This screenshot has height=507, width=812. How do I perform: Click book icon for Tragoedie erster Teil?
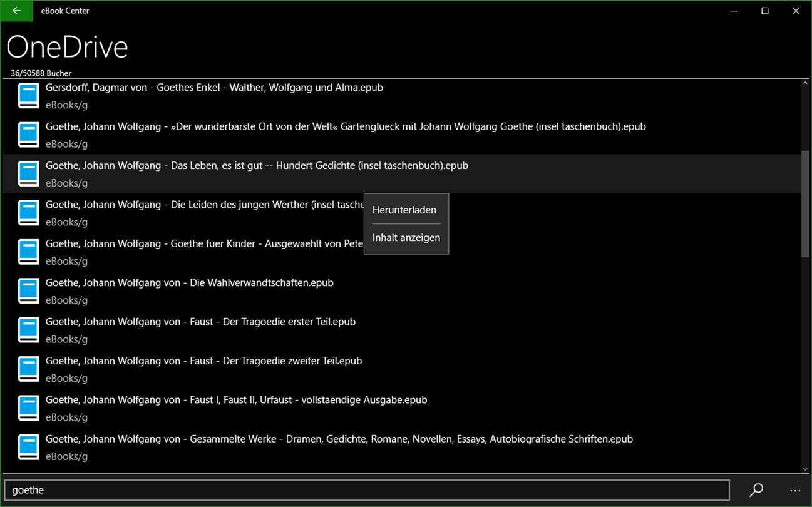click(x=28, y=330)
